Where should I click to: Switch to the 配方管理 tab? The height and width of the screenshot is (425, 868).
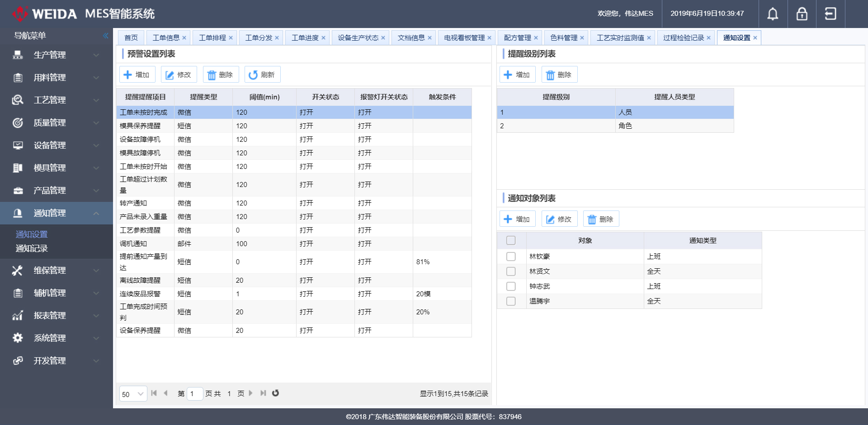(x=517, y=38)
